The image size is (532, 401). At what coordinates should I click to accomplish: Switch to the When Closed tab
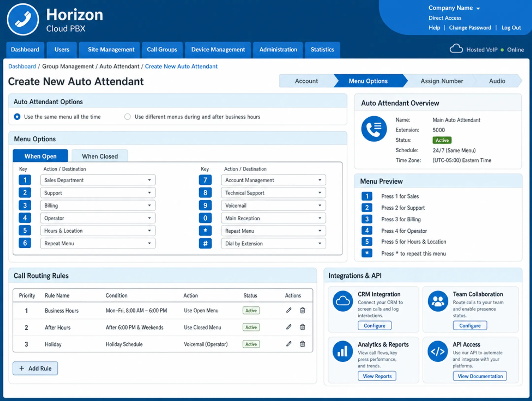click(100, 156)
